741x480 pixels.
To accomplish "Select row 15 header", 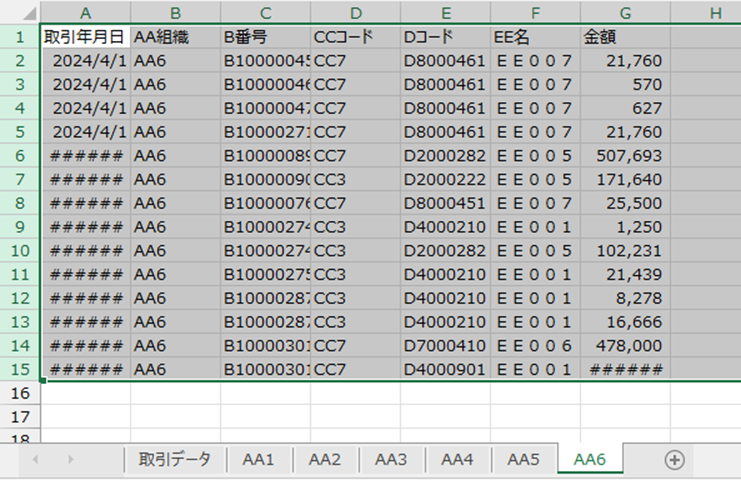I will [20, 369].
